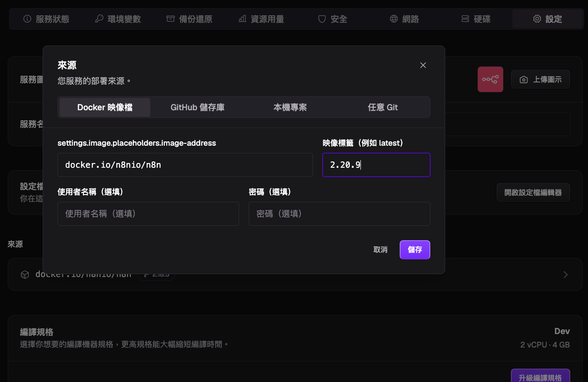Click the 映像標籤 field containing 2.20.9
588x382 pixels.
(376, 165)
